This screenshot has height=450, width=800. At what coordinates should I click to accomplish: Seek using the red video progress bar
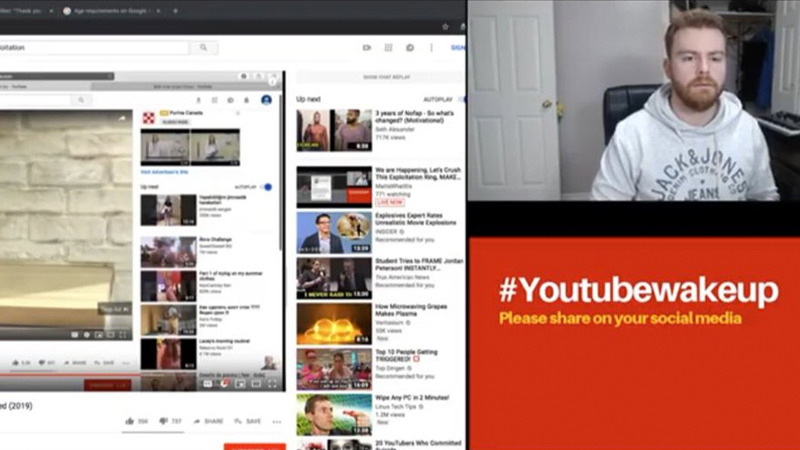70,374
